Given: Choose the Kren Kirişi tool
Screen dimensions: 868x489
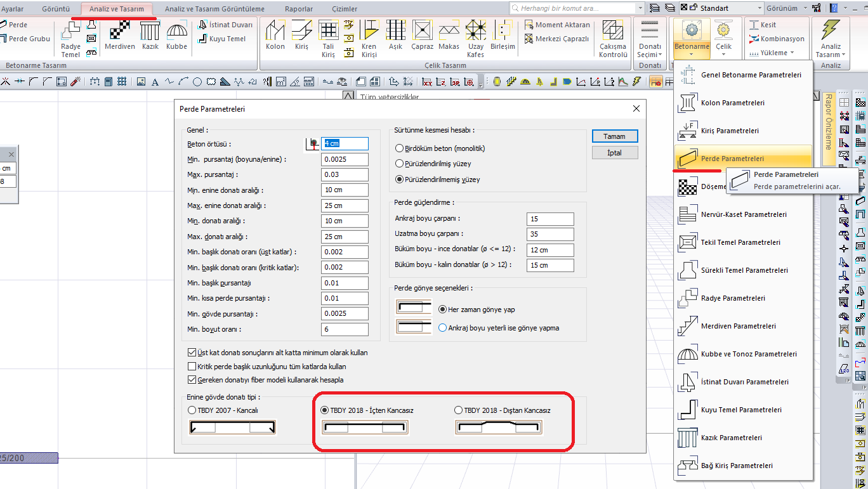Looking at the screenshot, I should pyautogui.click(x=369, y=39).
